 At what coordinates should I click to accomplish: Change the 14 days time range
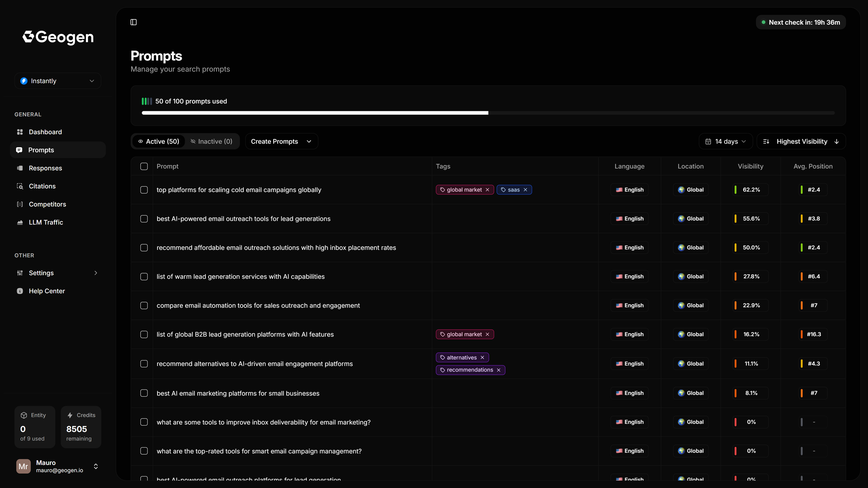(725, 141)
